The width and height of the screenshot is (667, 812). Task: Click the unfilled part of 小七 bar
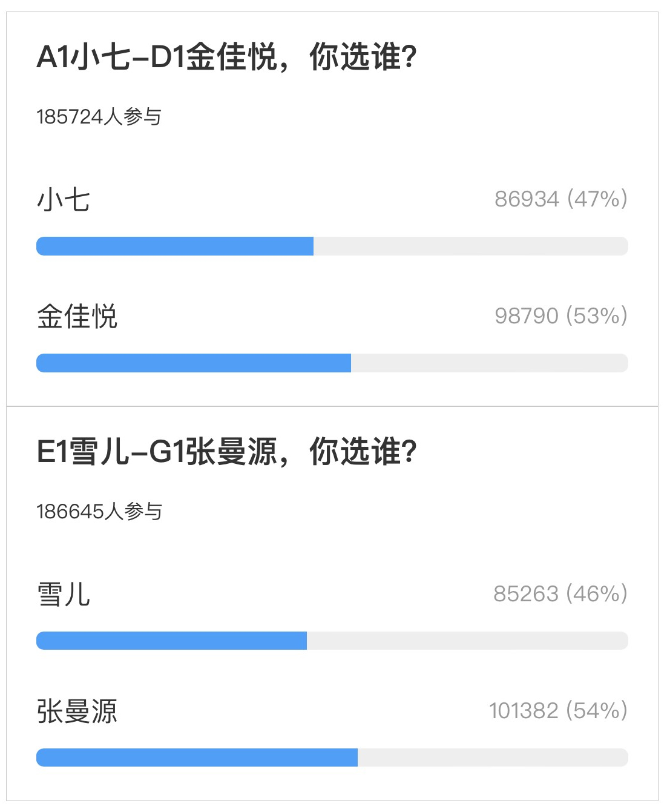click(471, 246)
